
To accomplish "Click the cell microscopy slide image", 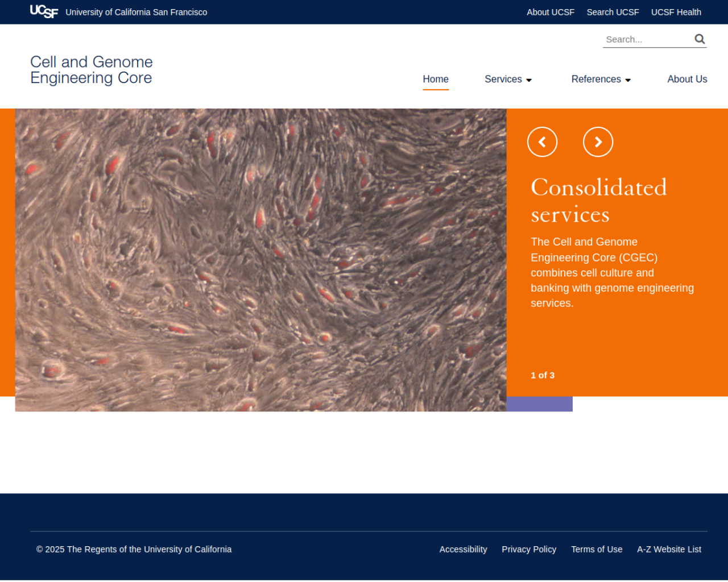I will 260,260.
